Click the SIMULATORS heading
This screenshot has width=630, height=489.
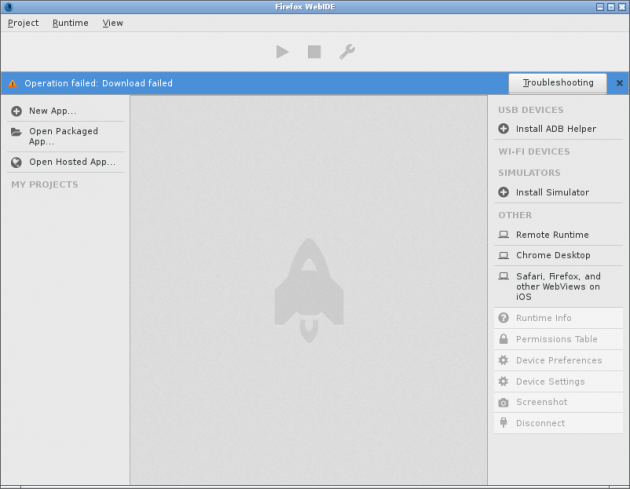coord(529,173)
